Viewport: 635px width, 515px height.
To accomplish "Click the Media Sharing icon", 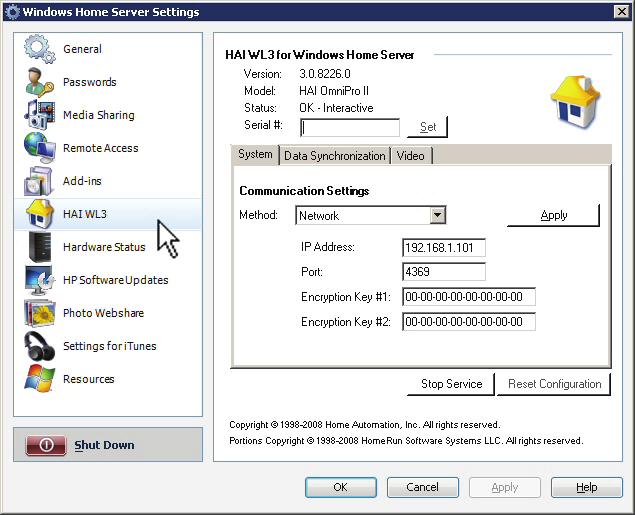I will (39, 115).
